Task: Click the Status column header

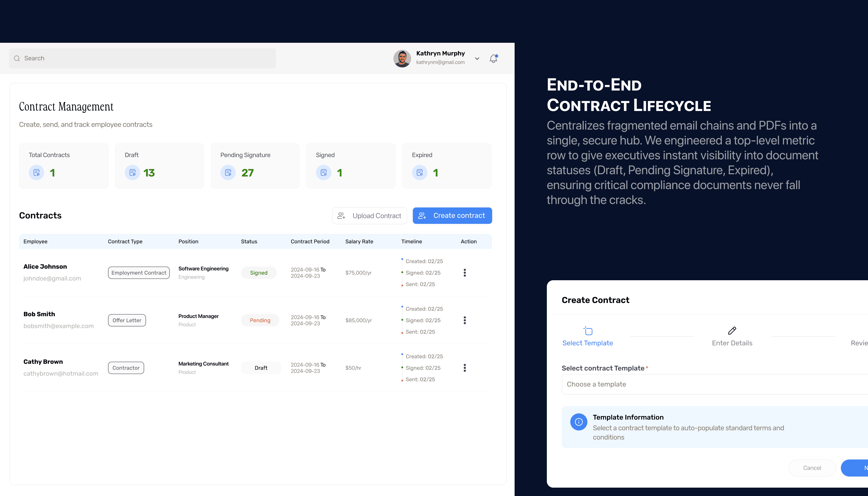Action: (x=249, y=241)
